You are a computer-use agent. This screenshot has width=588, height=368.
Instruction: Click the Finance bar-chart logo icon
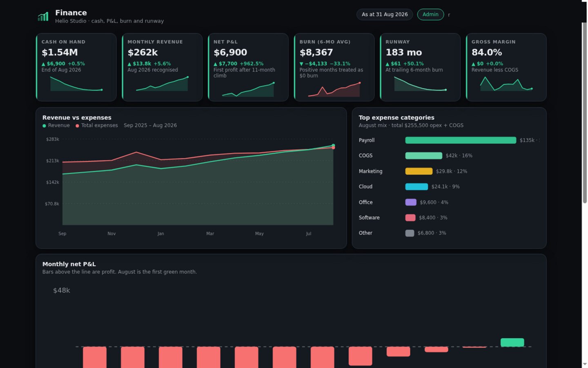click(x=43, y=16)
